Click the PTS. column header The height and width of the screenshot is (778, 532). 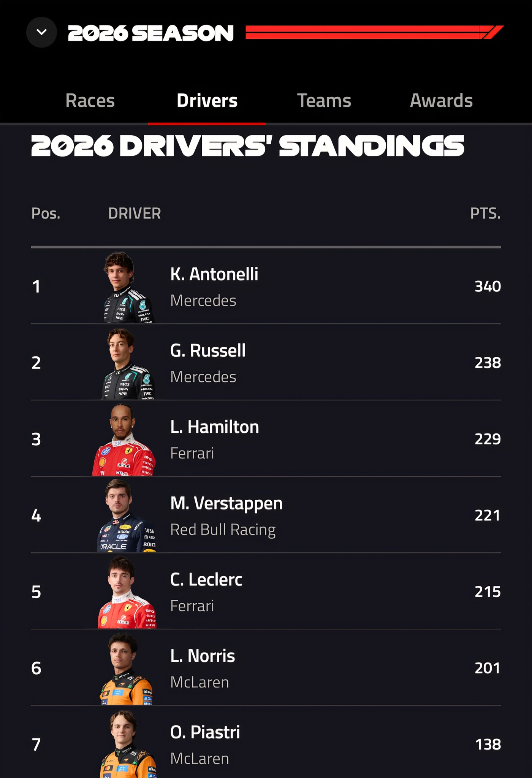[x=485, y=213]
